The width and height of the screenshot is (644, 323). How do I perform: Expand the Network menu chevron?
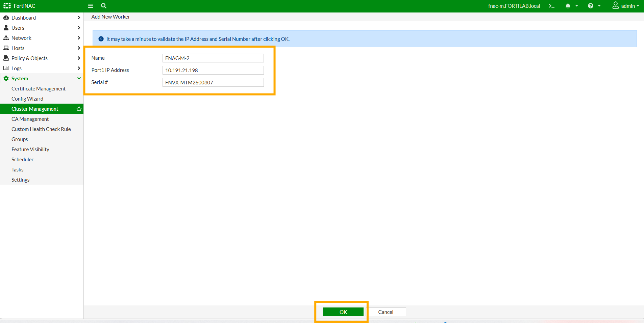pos(79,38)
